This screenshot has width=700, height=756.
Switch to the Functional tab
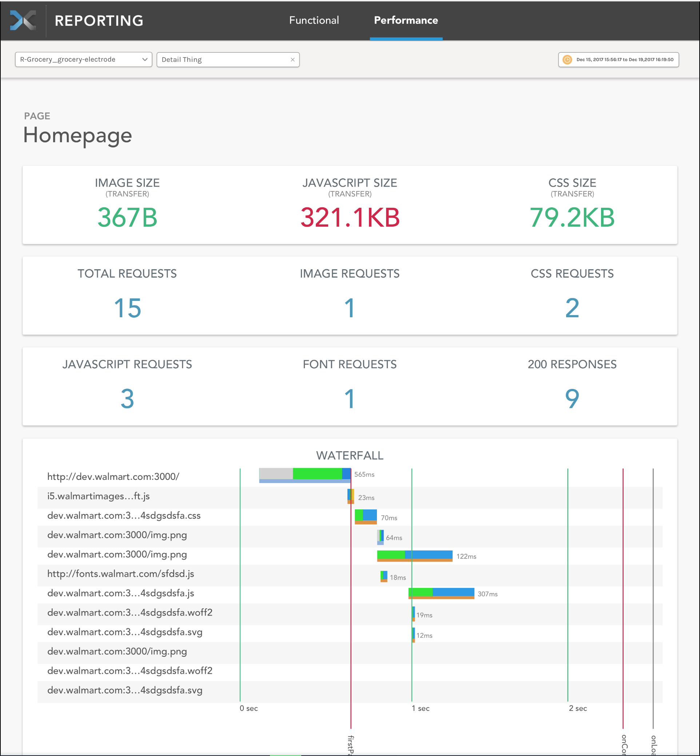click(314, 20)
